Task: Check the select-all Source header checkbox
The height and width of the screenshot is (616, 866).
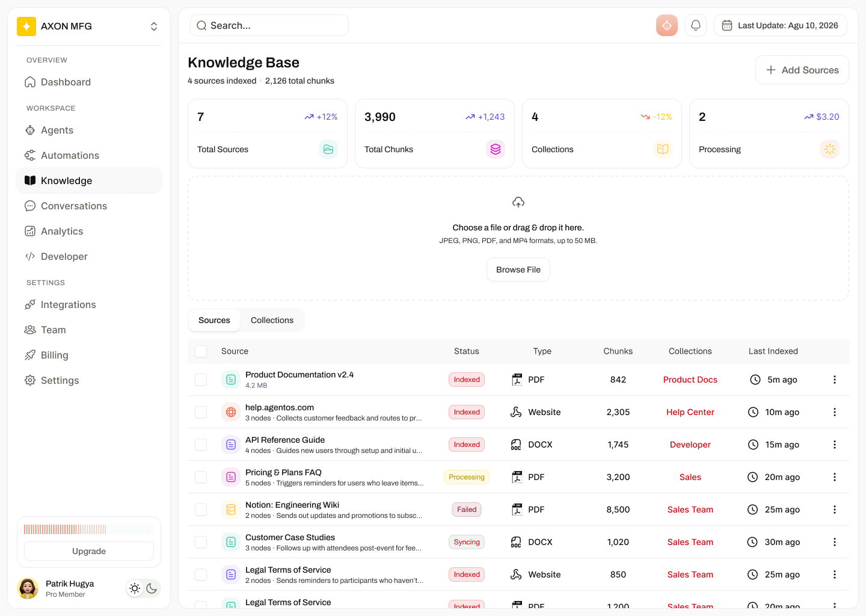Action: (201, 351)
